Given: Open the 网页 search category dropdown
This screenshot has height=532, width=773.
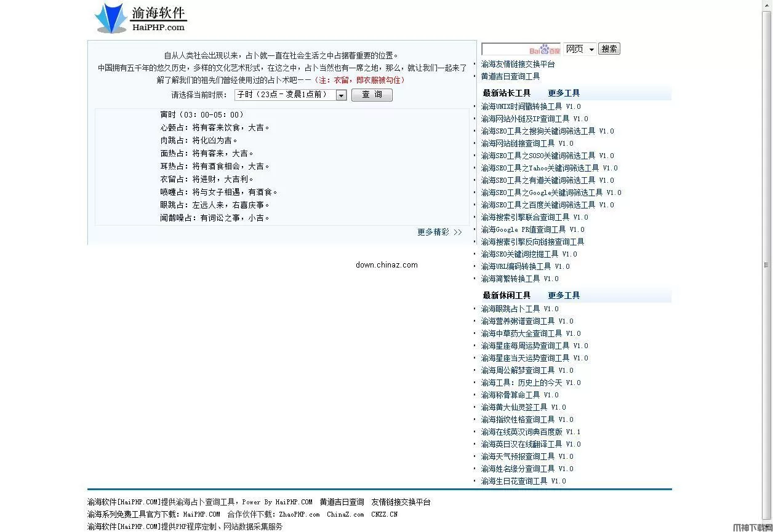Looking at the screenshot, I should click(579, 49).
